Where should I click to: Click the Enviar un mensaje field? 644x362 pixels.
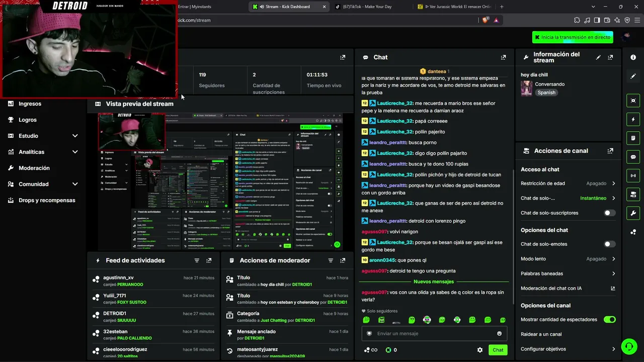tap(434, 333)
